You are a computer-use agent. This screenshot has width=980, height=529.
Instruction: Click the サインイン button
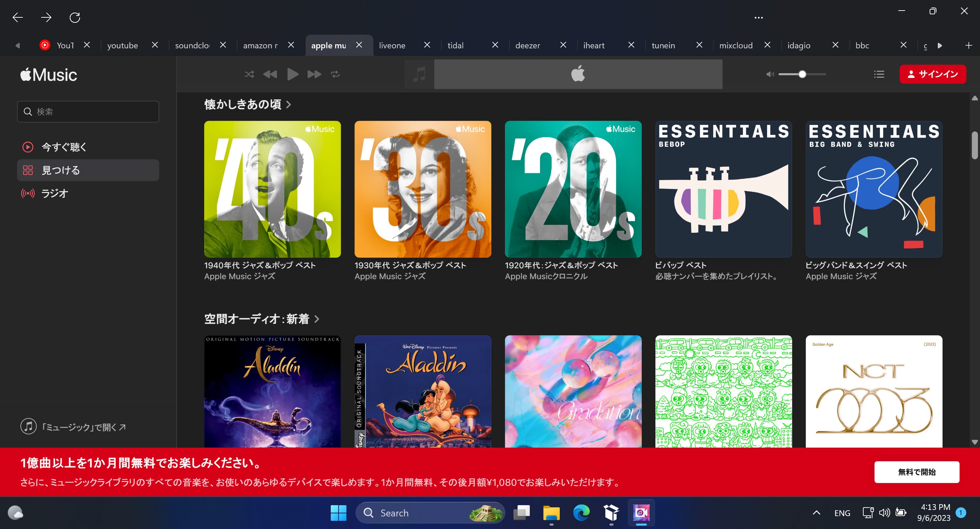[x=933, y=74]
